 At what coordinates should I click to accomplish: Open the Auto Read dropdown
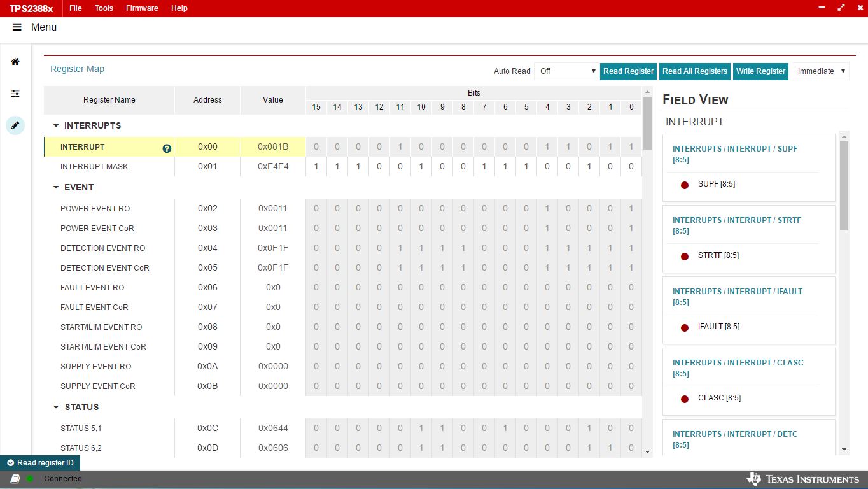pyautogui.click(x=566, y=71)
